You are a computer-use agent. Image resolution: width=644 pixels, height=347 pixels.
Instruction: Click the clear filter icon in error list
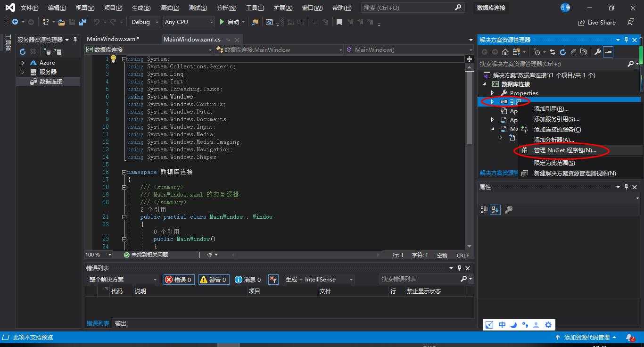point(273,280)
